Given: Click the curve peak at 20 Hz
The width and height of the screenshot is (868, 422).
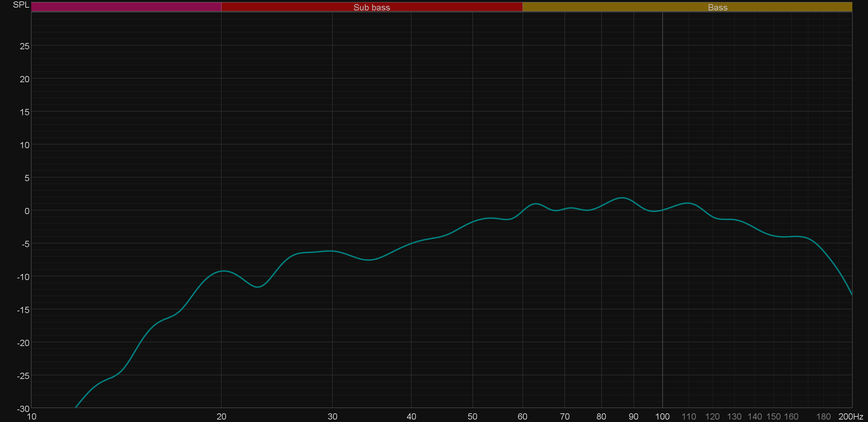Looking at the screenshot, I should point(223,271).
